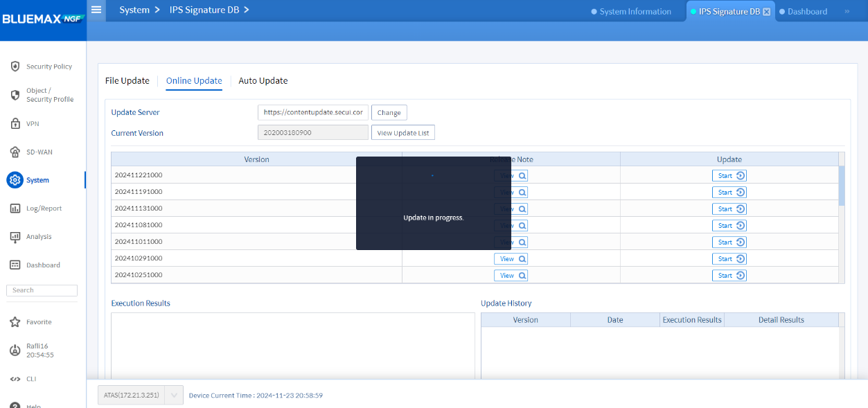Image resolution: width=868 pixels, height=408 pixels.
Task: Select the System gear icon
Action: 15,180
